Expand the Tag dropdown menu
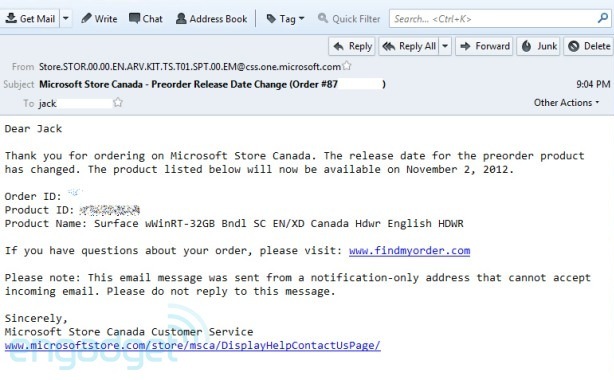 coord(285,18)
